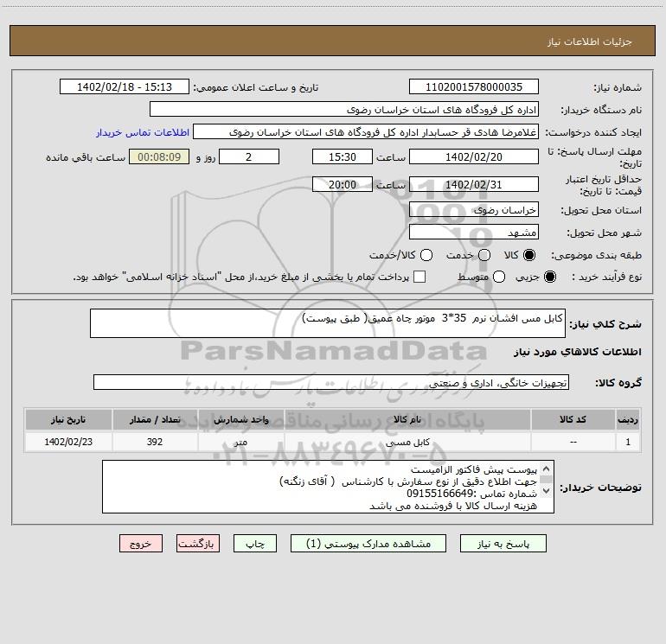Click the price validity date 1402/02/31
The width and height of the screenshot is (666, 644).
(x=474, y=184)
